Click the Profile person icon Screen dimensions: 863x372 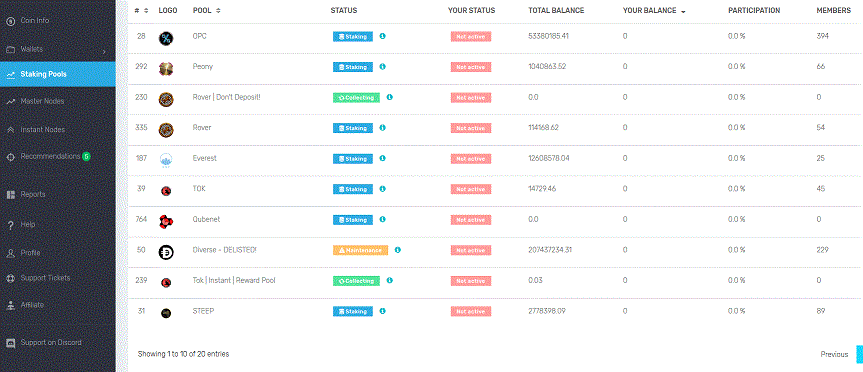coord(10,253)
